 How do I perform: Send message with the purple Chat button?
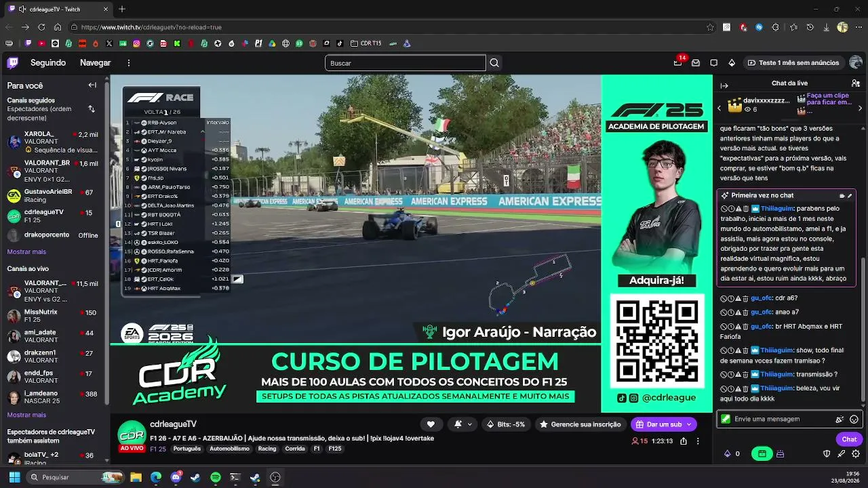pos(849,439)
